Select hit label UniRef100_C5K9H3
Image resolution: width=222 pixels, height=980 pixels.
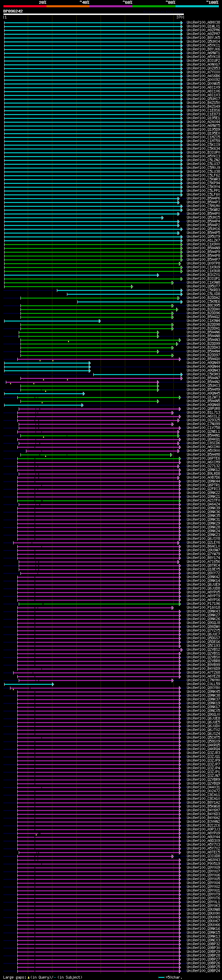click(203, 374)
